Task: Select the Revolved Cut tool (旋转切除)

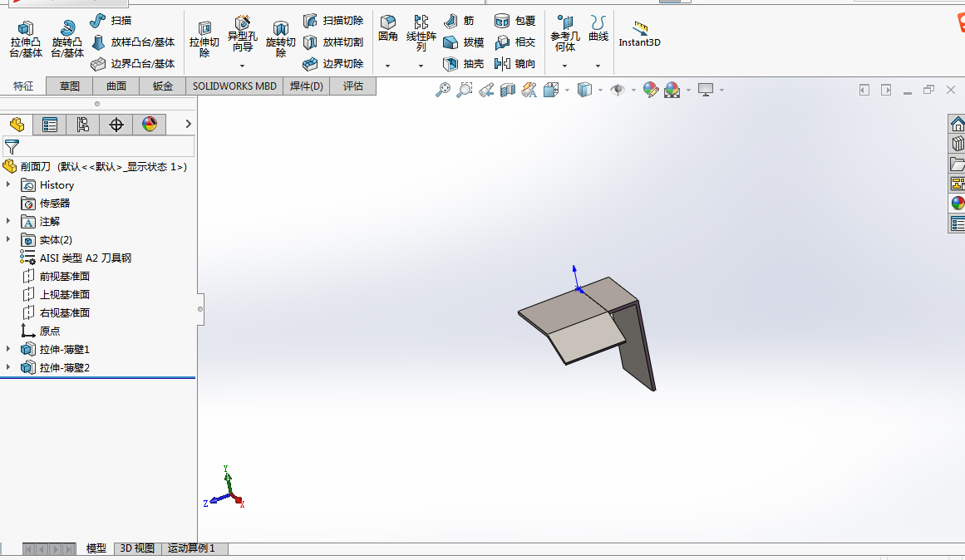Action: coord(281,39)
